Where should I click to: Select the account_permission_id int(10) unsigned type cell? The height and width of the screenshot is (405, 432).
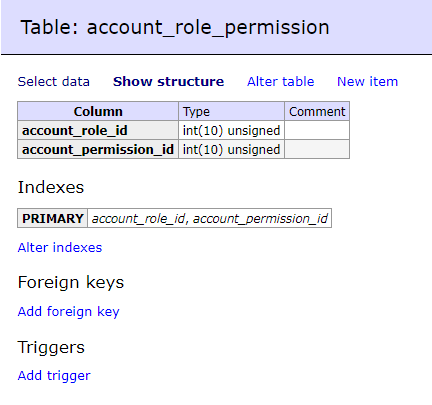tap(231, 149)
